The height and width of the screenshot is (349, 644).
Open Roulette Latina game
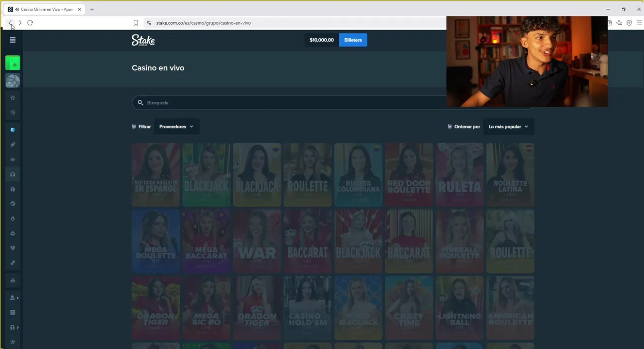510,175
